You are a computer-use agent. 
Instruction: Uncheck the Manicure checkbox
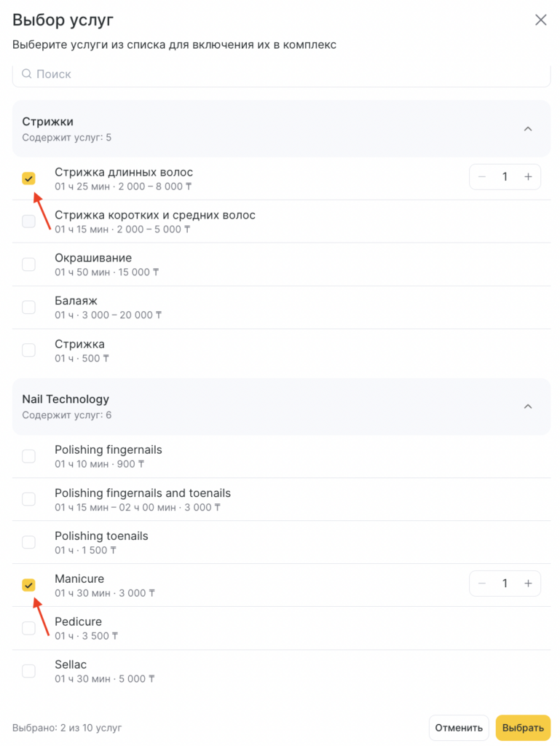click(28, 585)
